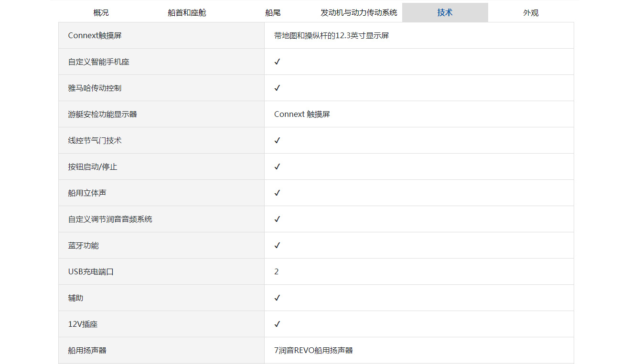Screen dimensions: 631x364
Task: Click the 12V插座 label
Action: coord(83,324)
